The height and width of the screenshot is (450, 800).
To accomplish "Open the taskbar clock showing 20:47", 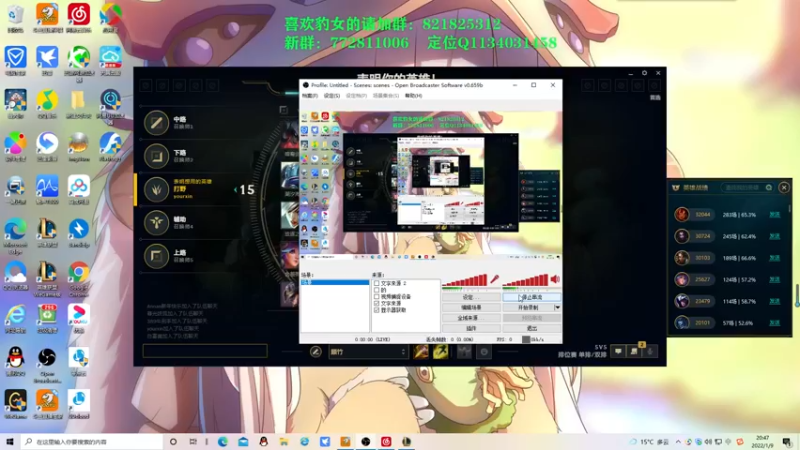I will (763, 441).
